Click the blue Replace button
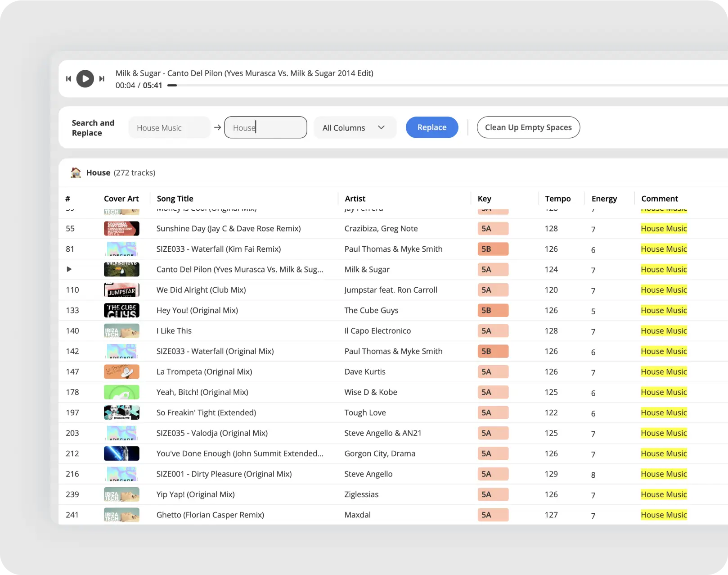Image resolution: width=728 pixels, height=575 pixels. click(x=431, y=127)
